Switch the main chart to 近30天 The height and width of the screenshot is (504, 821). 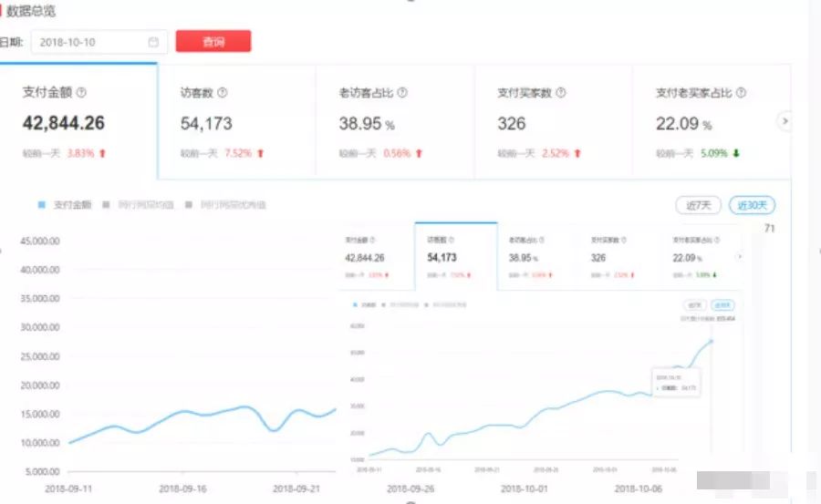(752, 205)
